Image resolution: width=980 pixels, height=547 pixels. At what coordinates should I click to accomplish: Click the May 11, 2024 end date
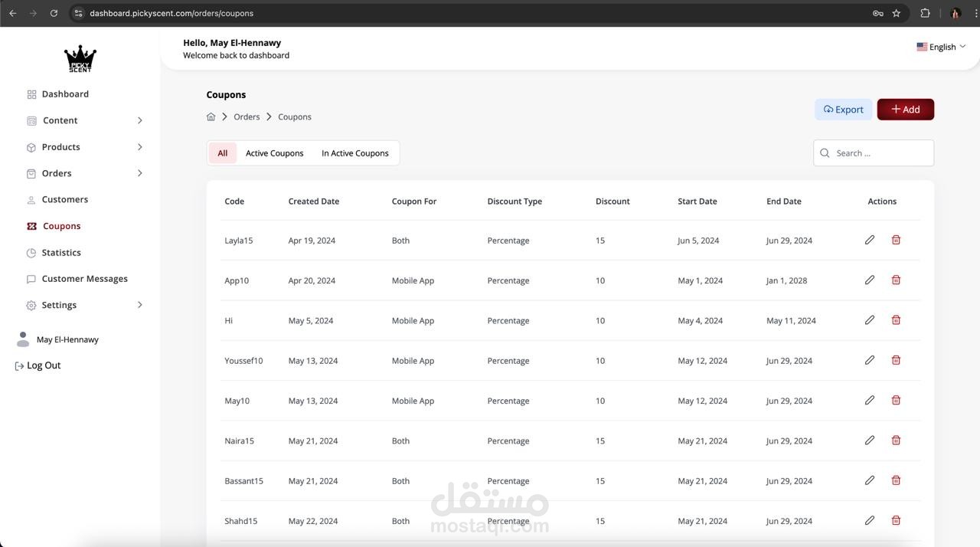point(791,321)
